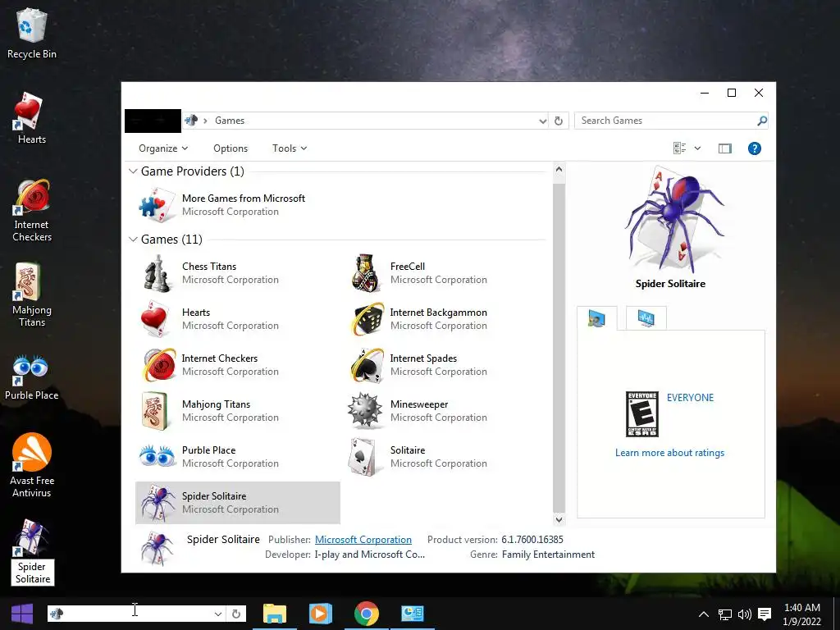Image resolution: width=840 pixels, height=630 pixels.
Task: Select Spider Solitaire icon in Games list
Action: [x=157, y=503]
